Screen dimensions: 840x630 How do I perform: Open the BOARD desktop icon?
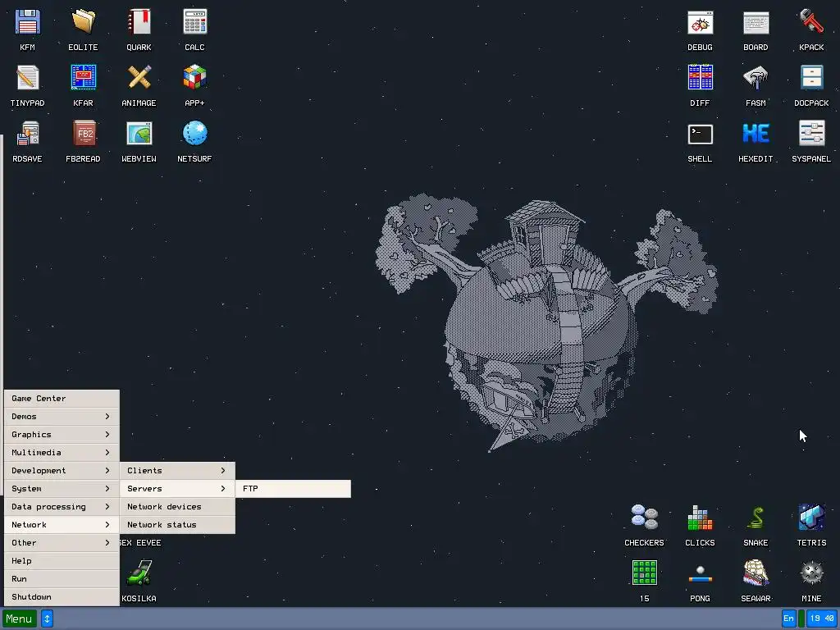(x=756, y=22)
